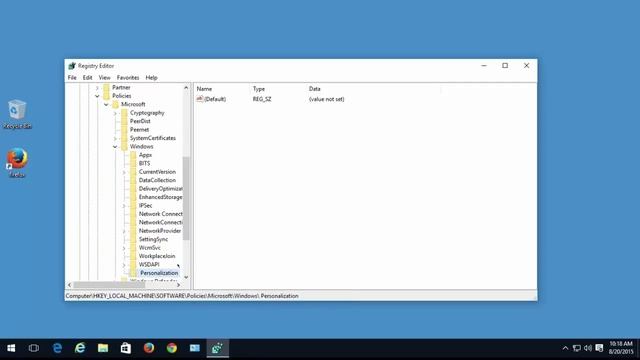This screenshot has height=360, width=640.
Task: Expand the WSDAPI key
Action: (124, 265)
